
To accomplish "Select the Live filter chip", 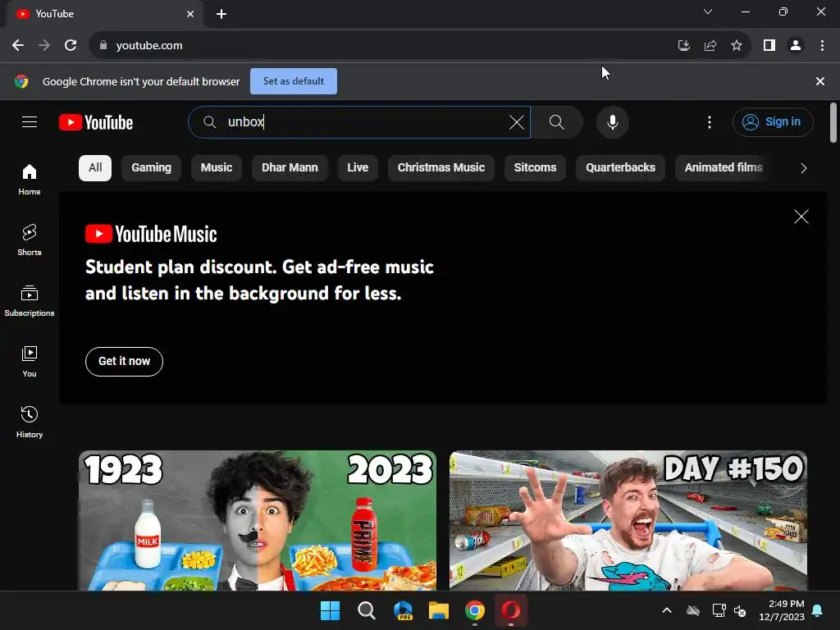I will pos(358,167).
